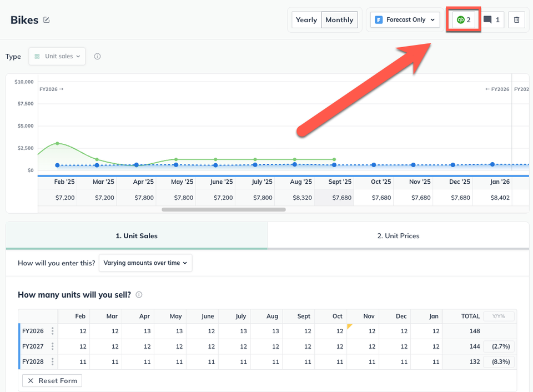Click the info icon beside Type
The width and height of the screenshot is (533, 392).
[97, 57]
